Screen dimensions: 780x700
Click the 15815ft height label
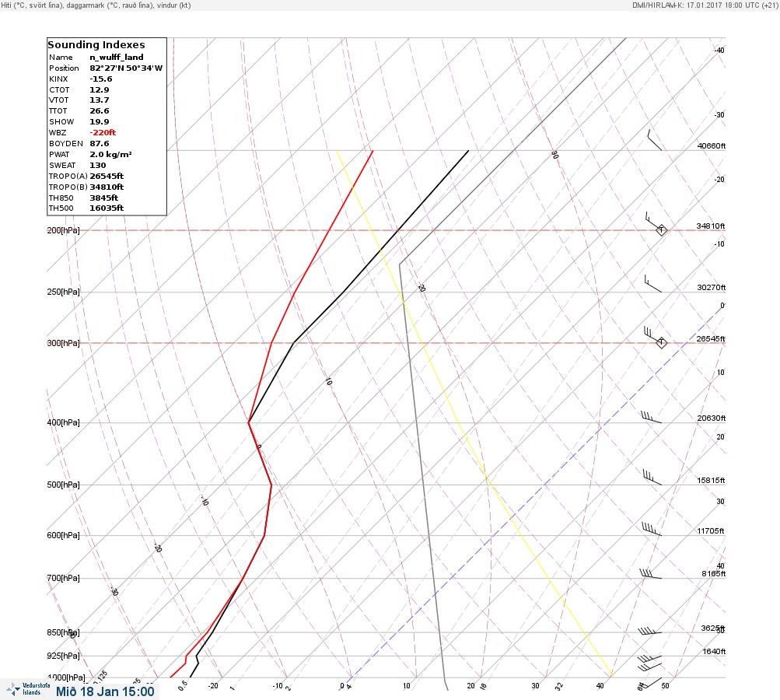pos(712,480)
